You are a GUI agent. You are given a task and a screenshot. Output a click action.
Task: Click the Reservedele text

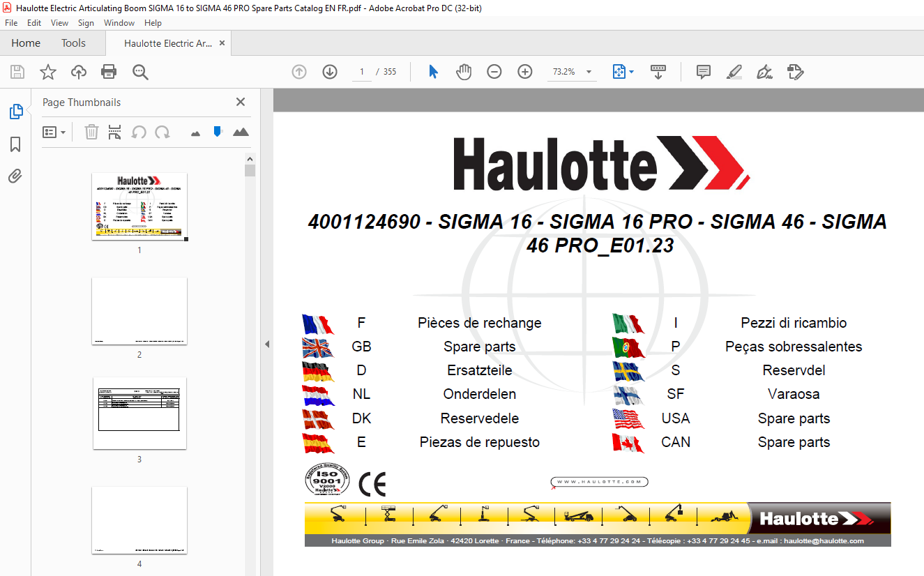pos(480,418)
